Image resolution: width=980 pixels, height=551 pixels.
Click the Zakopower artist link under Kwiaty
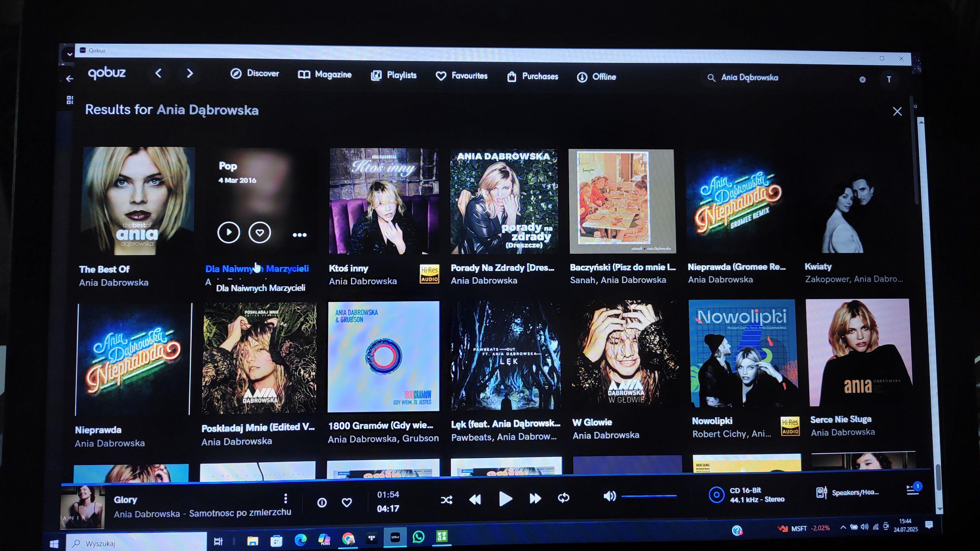tap(828, 280)
